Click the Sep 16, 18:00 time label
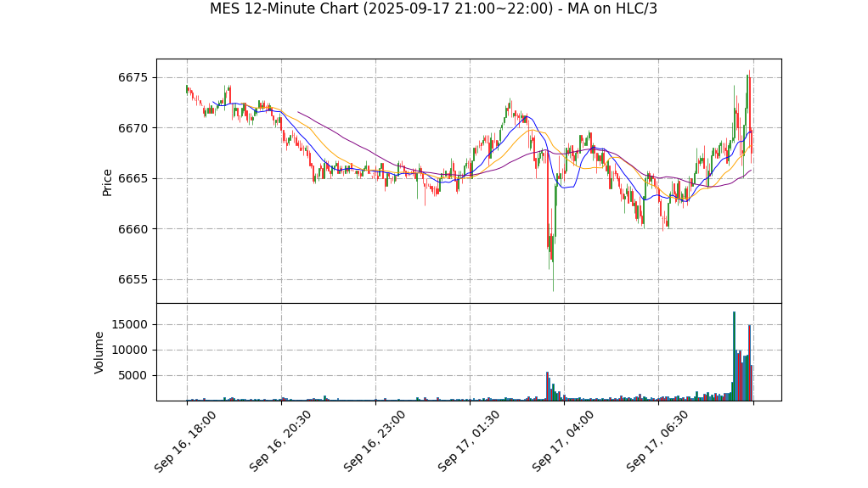The height and width of the screenshot is (488, 868). 185,442
